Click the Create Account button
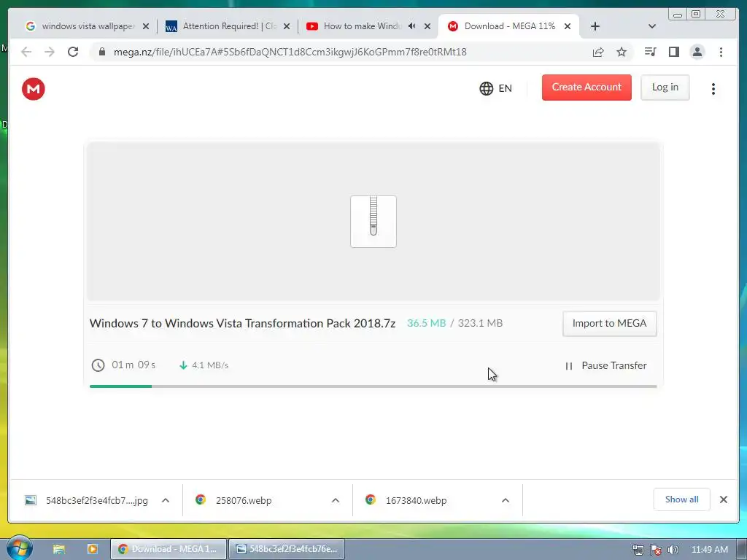747x560 pixels. [x=587, y=87]
